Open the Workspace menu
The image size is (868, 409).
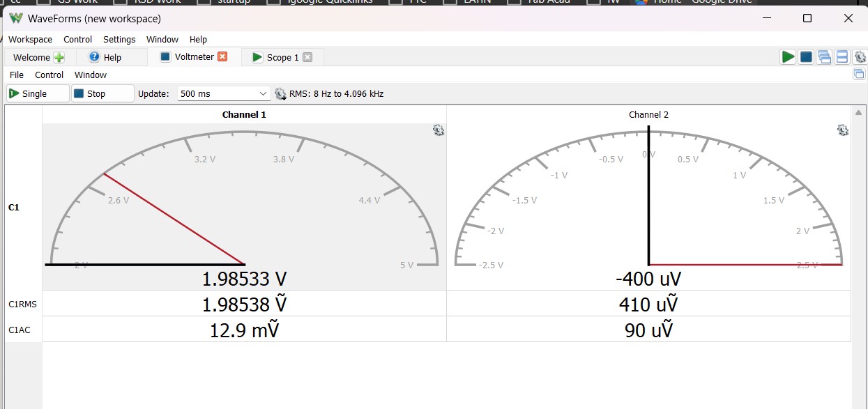30,40
